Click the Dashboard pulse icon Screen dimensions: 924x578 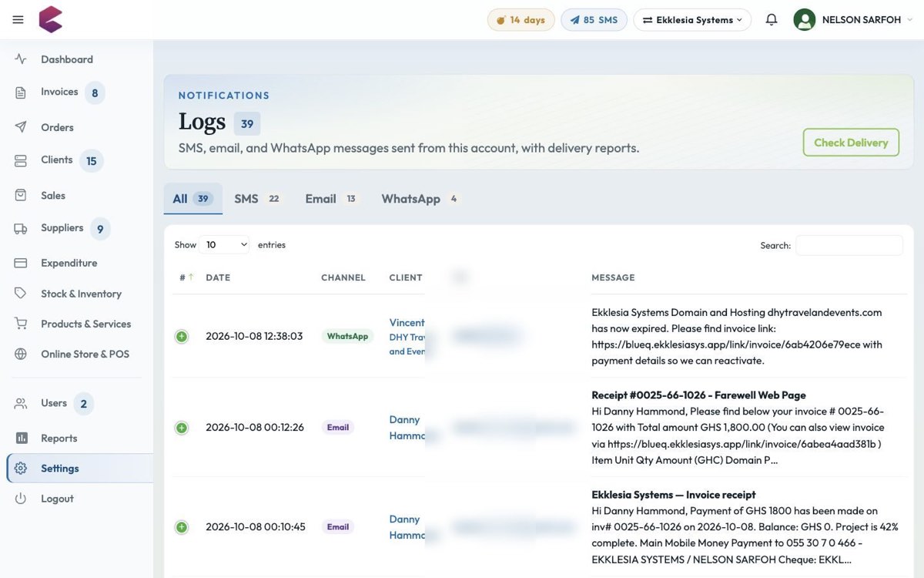pos(21,59)
